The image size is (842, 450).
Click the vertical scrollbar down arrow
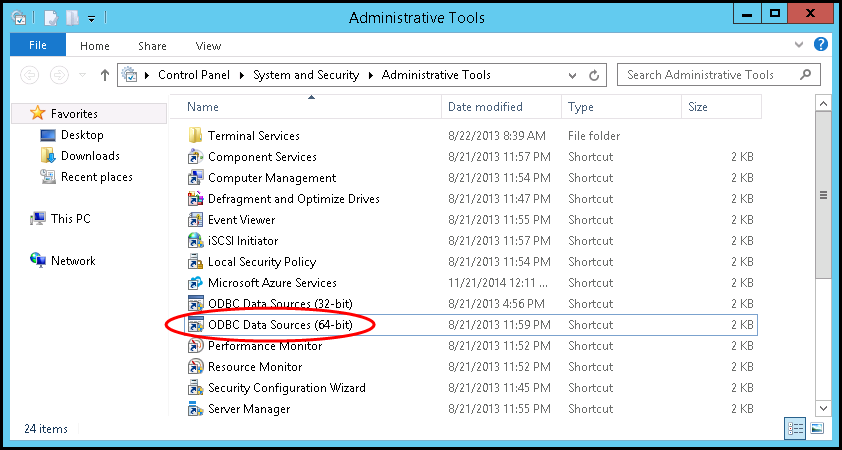(x=823, y=408)
